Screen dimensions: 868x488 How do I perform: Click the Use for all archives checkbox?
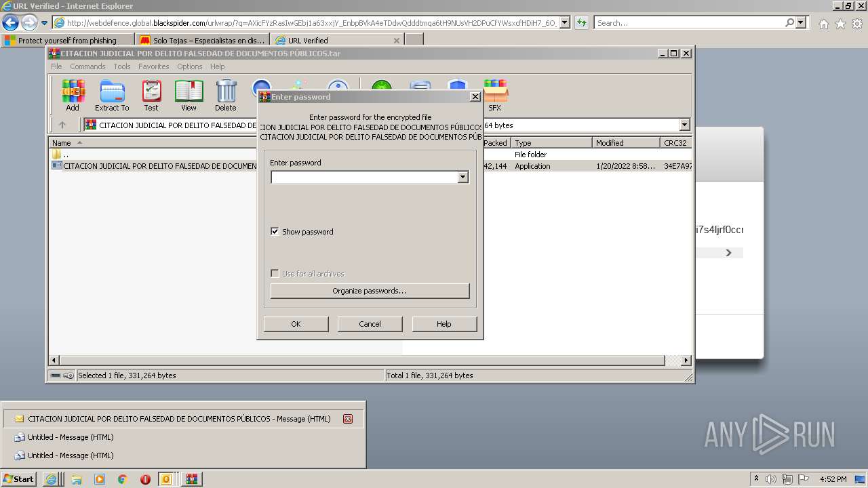click(x=275, y=274)
